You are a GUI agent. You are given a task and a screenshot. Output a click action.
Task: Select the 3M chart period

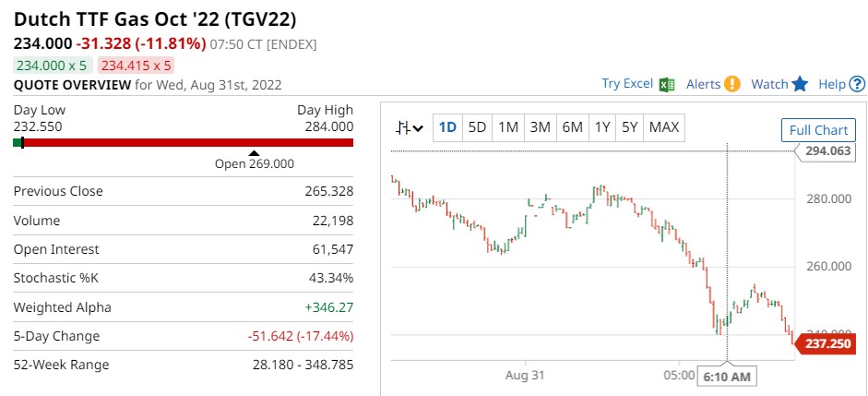coord(540,127)
